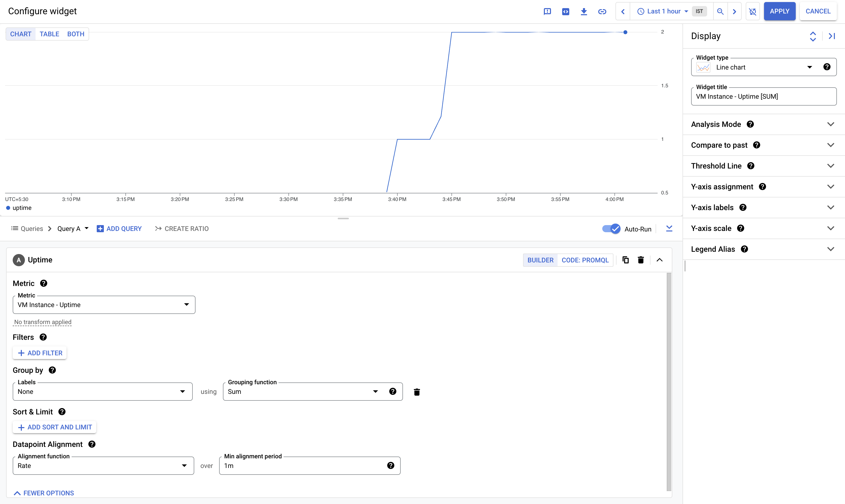Click the navigation back arrow icon
This screenshot has height=504, width=845.
pos(622,11)
